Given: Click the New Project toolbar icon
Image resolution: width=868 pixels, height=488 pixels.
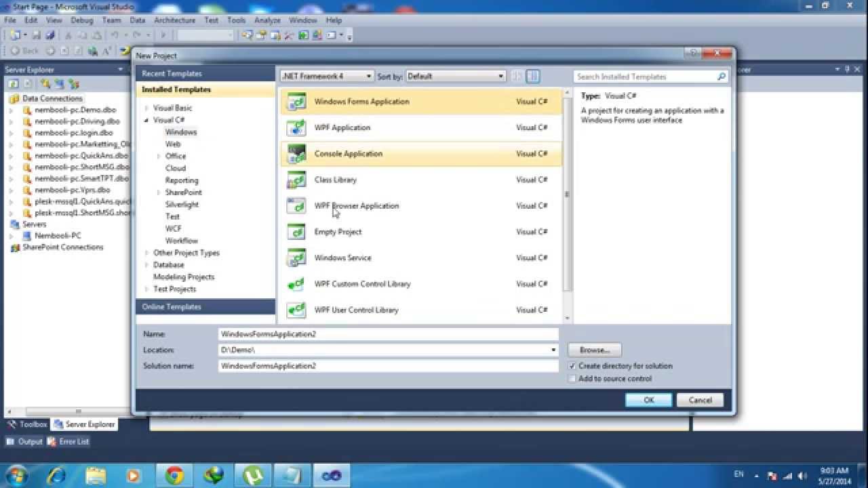Looking at the screenshot, I should [x=14, y=35].
